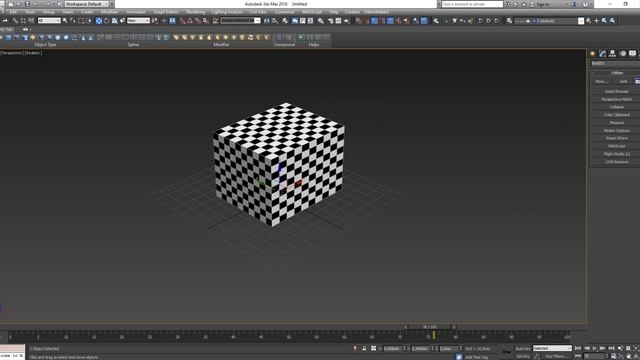Click the Asset Browser utility button
The image size is (640, 360).
616,91
